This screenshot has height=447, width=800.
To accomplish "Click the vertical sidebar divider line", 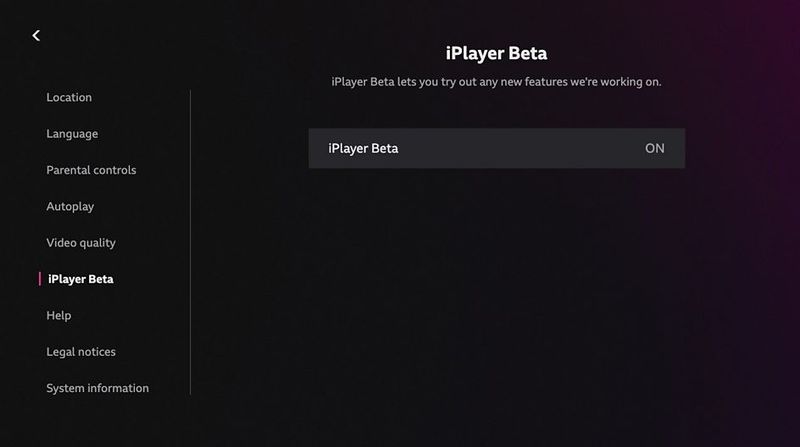I will (190, 240).
